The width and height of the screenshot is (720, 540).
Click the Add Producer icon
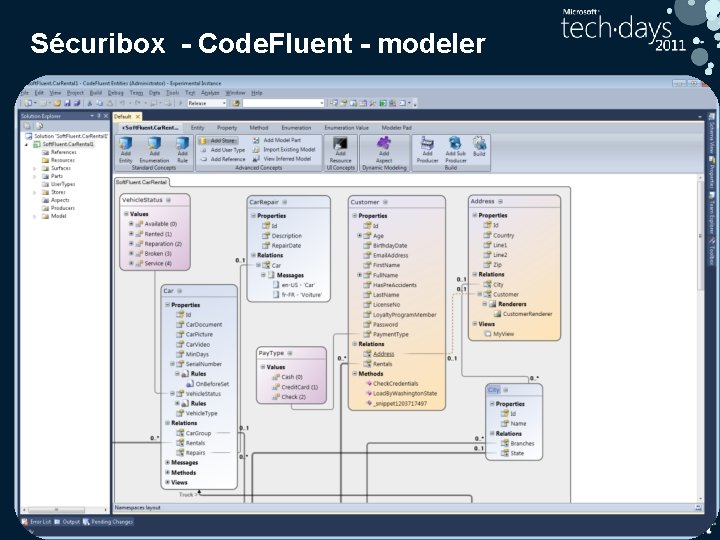point(427,150)
